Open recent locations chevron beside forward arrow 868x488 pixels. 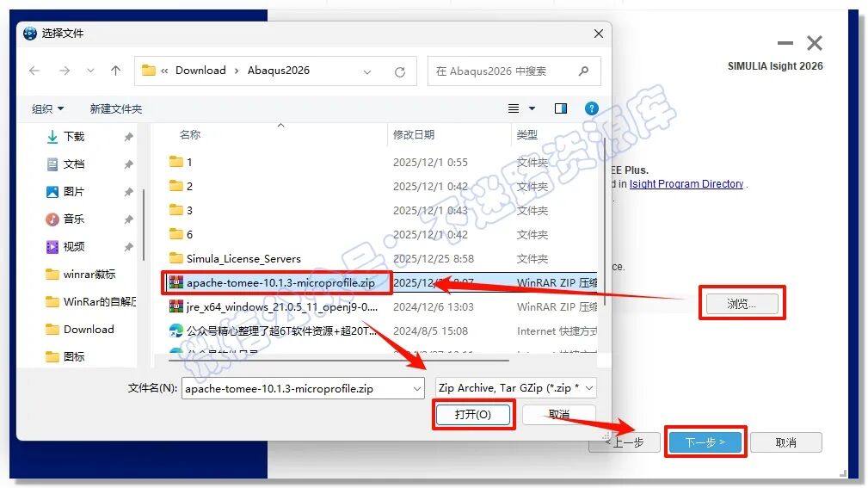pyautogui.click(x=90, y=71)
